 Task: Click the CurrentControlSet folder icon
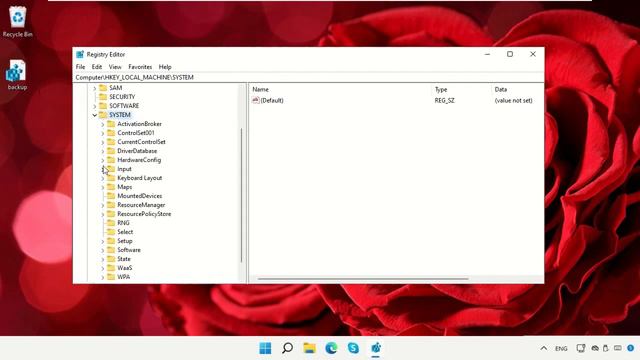click(111, 142)
